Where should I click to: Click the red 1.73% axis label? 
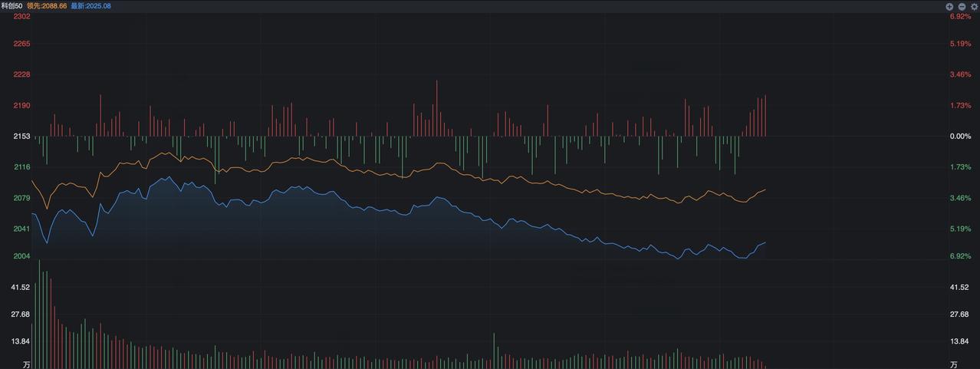coord(960,105)
